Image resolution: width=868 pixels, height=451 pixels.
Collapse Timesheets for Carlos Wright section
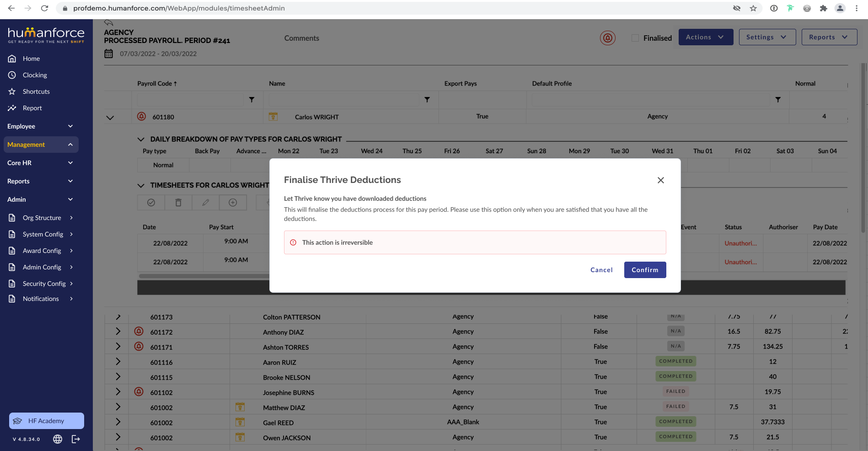click(x=141, y=185)
